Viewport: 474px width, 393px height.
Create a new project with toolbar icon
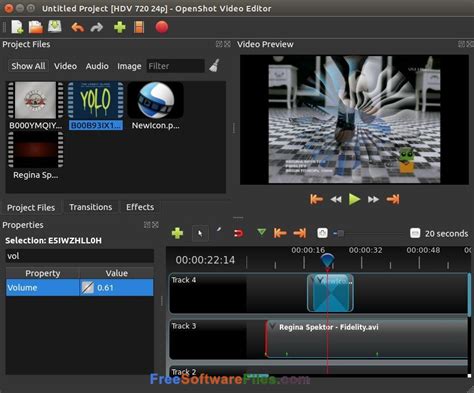[17, 27]
